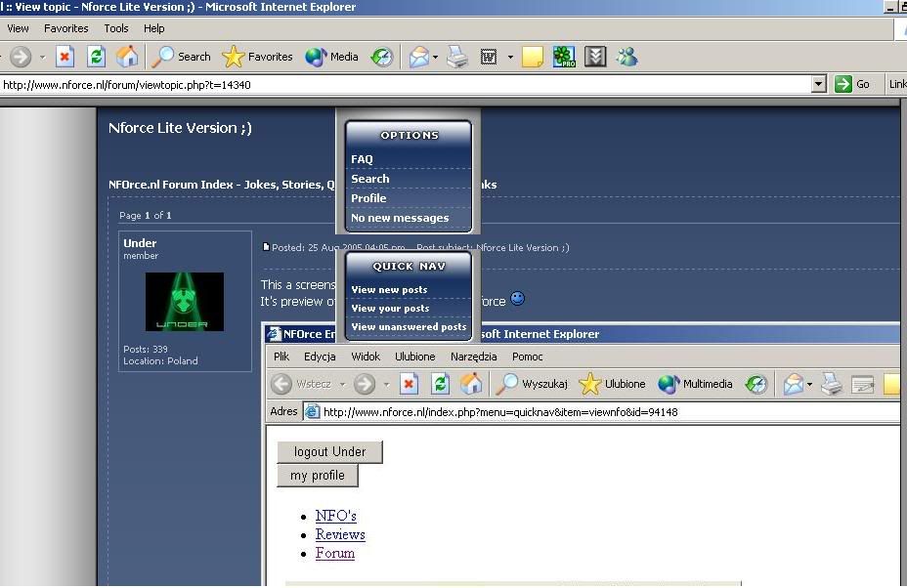Click the Ulubione star button in the embedded browser toolbar

612,384
